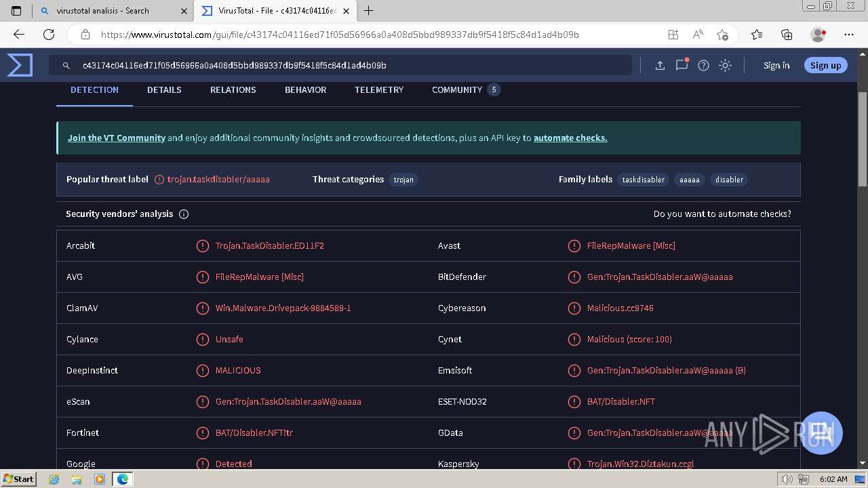Viewport: 868px width, 488px height.
Task: Click the search magnifier icon in VirusTotal bar
Action: pos(66,66)
